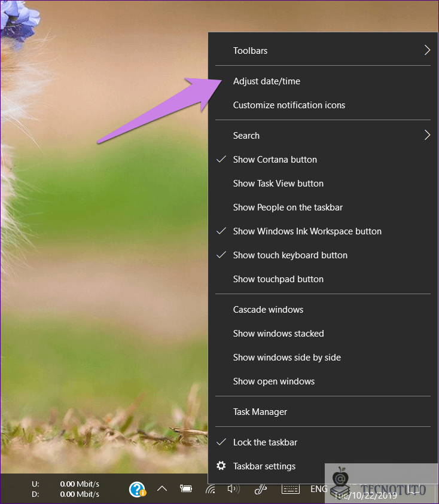Open Task Manager from the menu
The image size is (439, 504).
click(322, 411)
